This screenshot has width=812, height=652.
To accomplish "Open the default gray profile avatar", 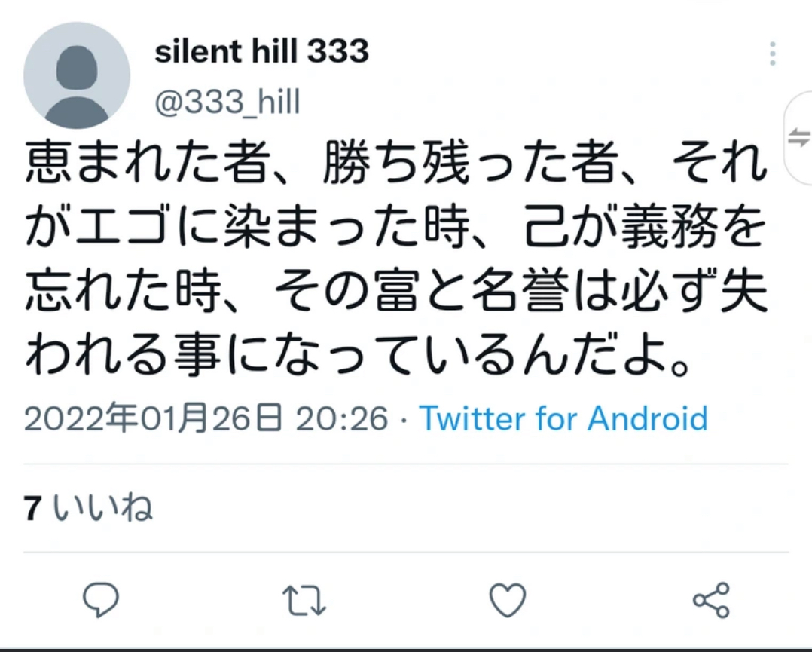I will pyautogui.click(x=77, y=75).
